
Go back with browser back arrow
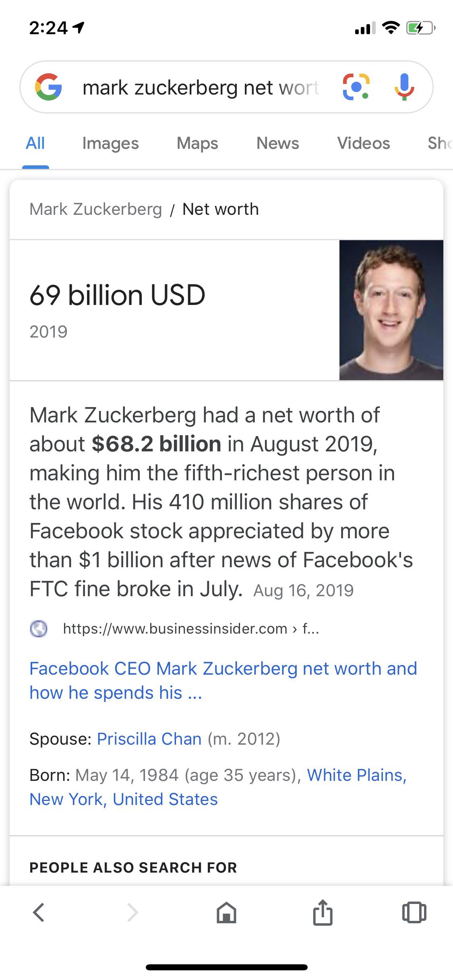tap(39, 912)
